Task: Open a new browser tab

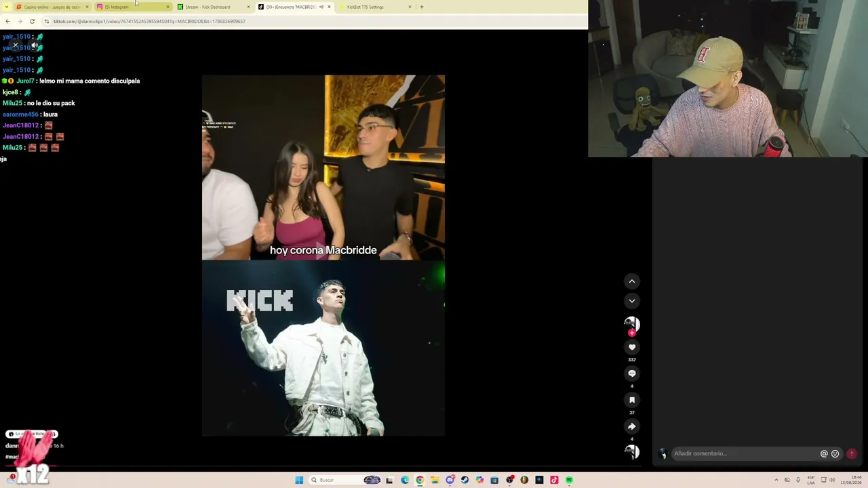Action: (421, 7)
